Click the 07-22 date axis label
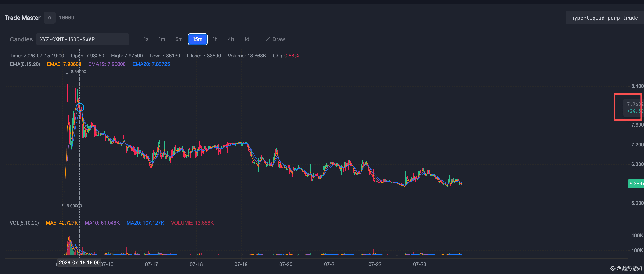The width and height of the screenshot is (644, 274). [375, 264]
